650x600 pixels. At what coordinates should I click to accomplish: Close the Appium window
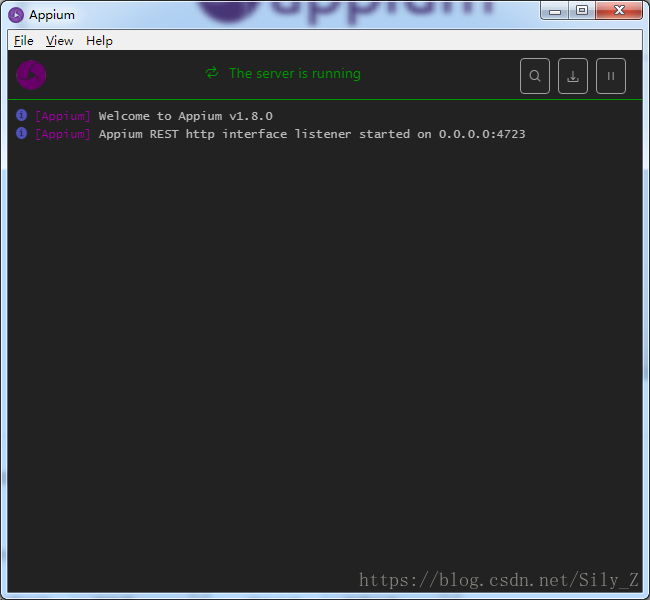[x=619, y=10]
